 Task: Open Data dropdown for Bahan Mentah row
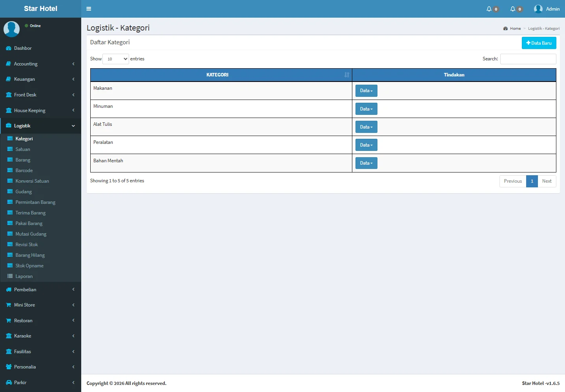click(x=366, y=163)
